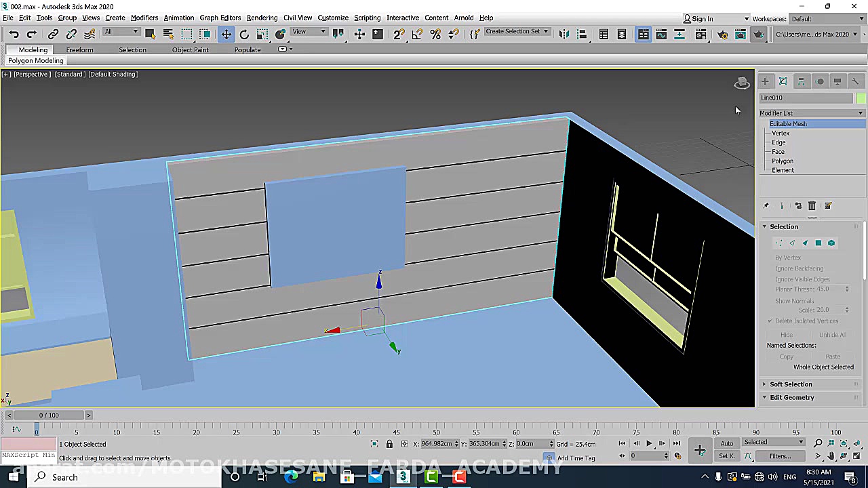The width and height of the screenshot is (868, 488).
Task: Select Vertex in the modifier stack
Action: (x=781, y=134)
